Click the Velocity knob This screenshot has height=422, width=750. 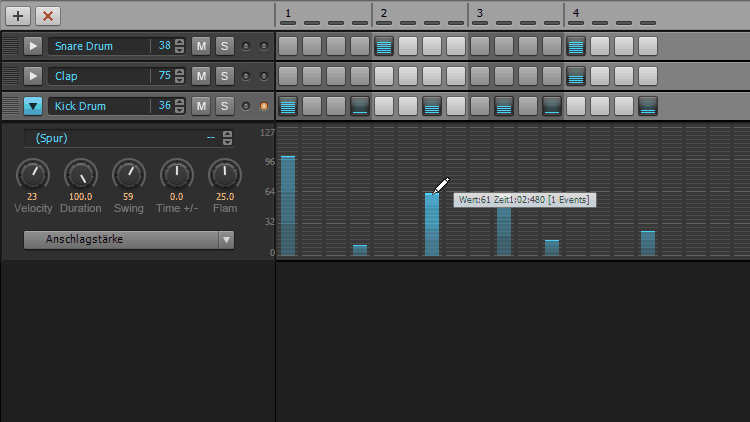click(33, 175)
